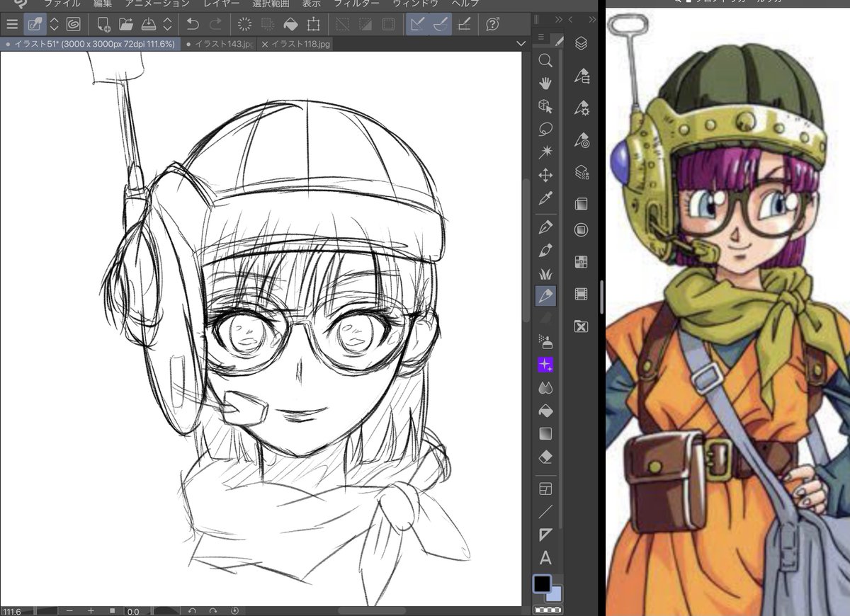Image resolution: width=850 pixels, height=616 pixels.
Task: Select the Ruler triangle tool
Action: tap(545, 535)
